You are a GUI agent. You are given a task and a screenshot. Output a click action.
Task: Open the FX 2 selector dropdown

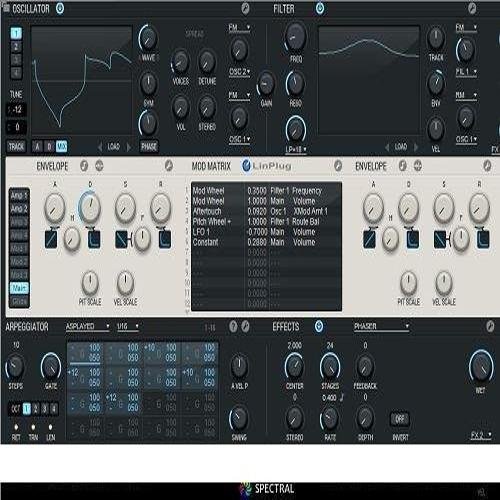481,435
